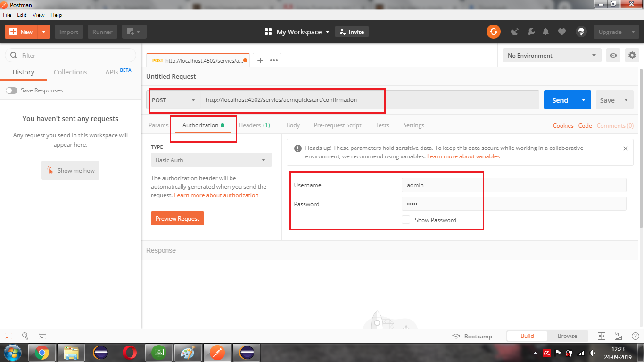Open Windows Explorer from the taskbar
This screenshot has width=644, height=362.
71,353
